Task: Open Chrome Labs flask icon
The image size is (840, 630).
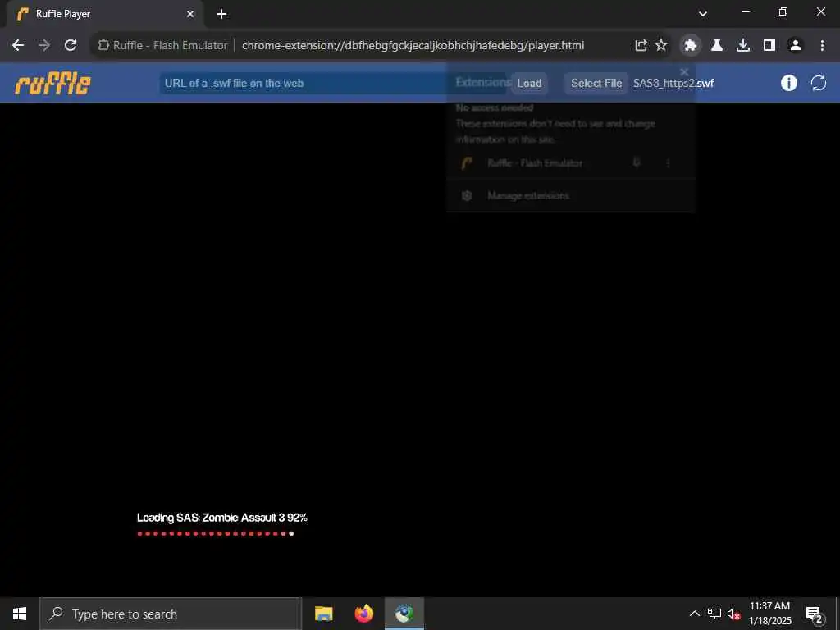Action: (717, 46)
